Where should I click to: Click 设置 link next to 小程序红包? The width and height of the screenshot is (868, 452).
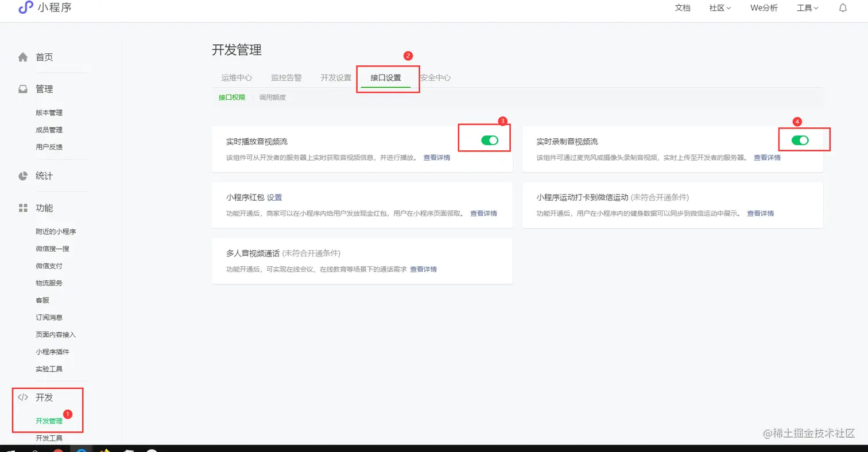[274, 197]
